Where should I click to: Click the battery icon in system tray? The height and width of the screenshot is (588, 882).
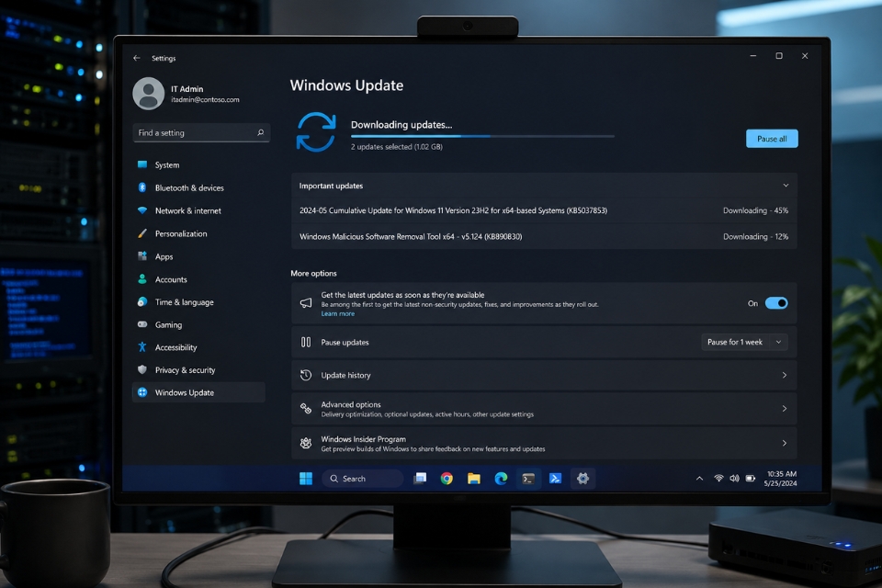click(751, 479)
